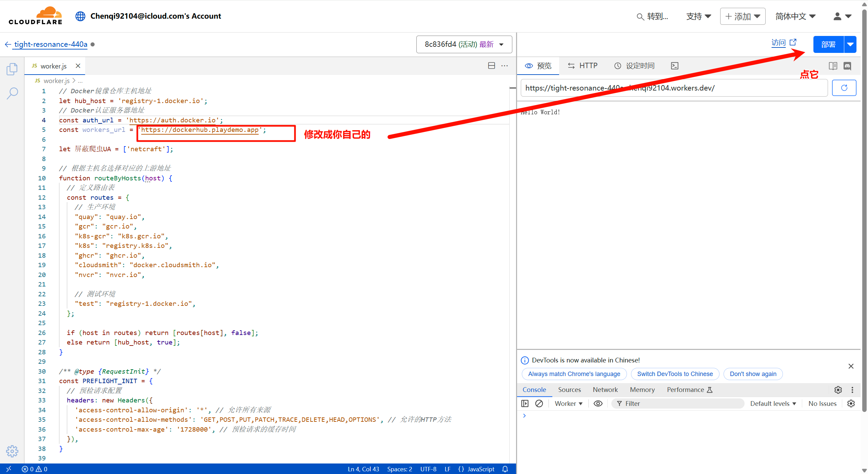Expand the deploy button dropdown arrow
868x474 pixels.
(x=850, y=44)
